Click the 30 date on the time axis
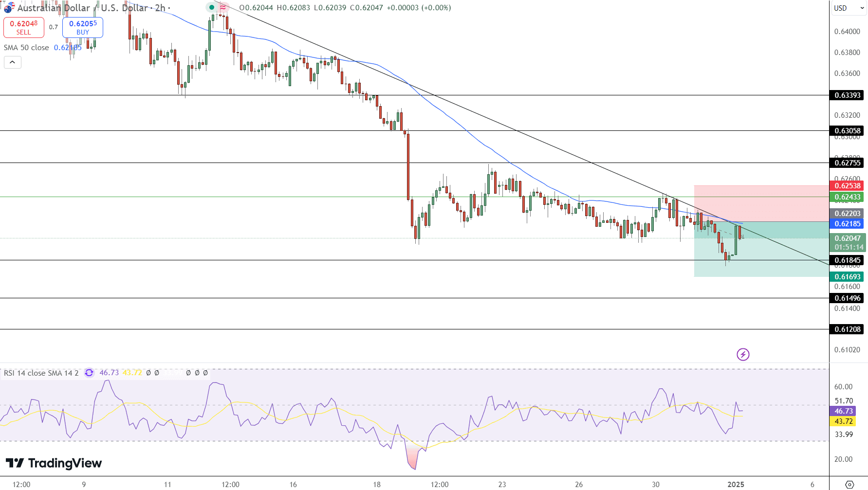 tap(656, 484)
